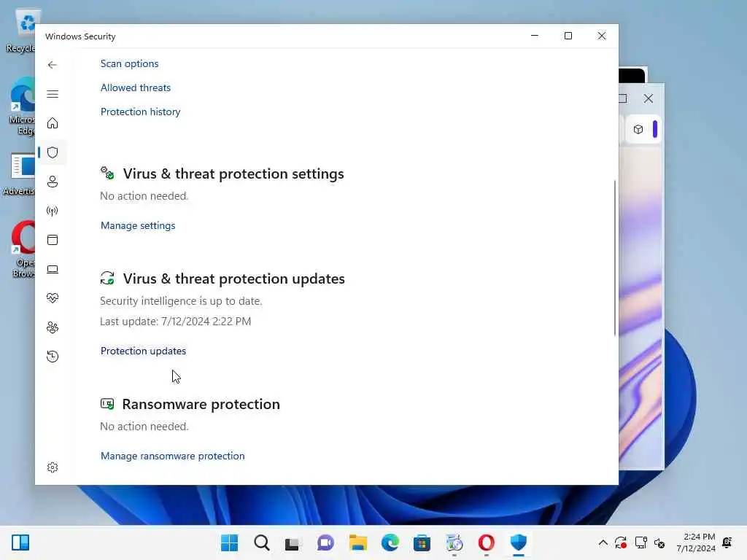
Task: Open Firewall & network protection icon
Action: pos(53,211)
